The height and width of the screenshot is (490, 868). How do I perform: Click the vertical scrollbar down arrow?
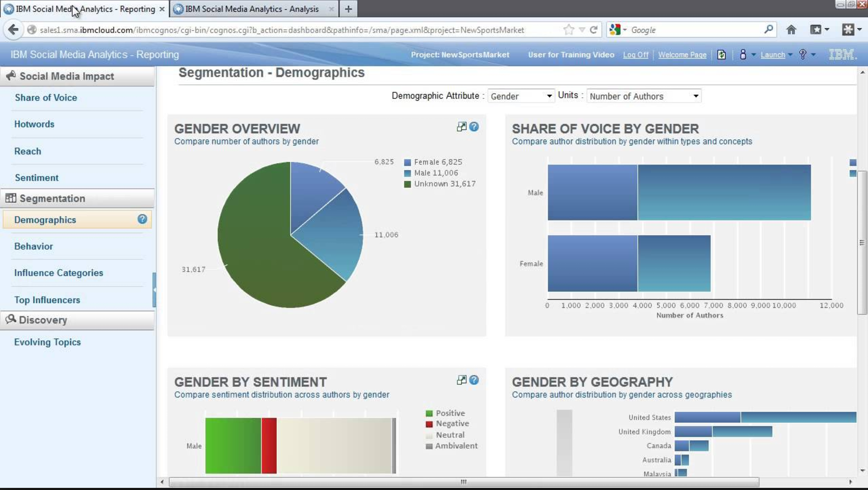click(863, 470)
